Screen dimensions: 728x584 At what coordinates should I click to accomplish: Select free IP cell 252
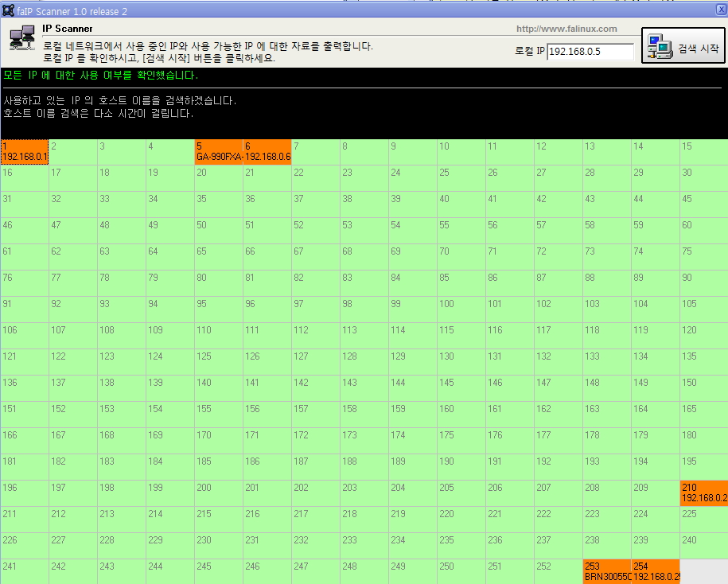point(559,572)
